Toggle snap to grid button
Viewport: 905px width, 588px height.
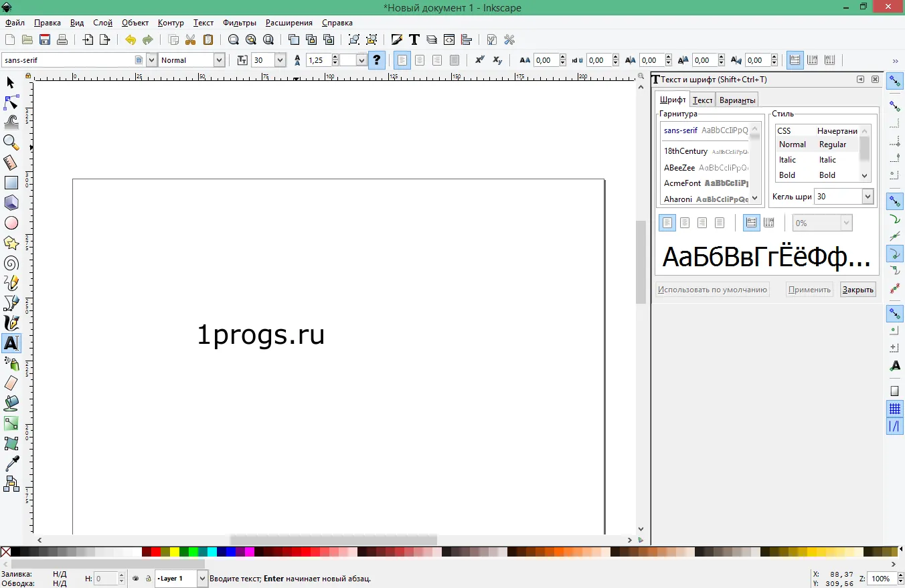895,409
